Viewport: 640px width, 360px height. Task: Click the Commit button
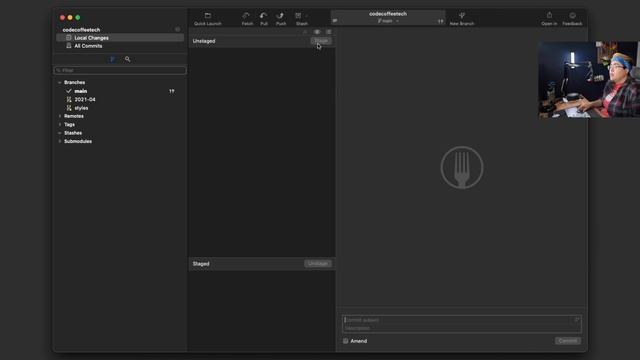coord(567,341)
